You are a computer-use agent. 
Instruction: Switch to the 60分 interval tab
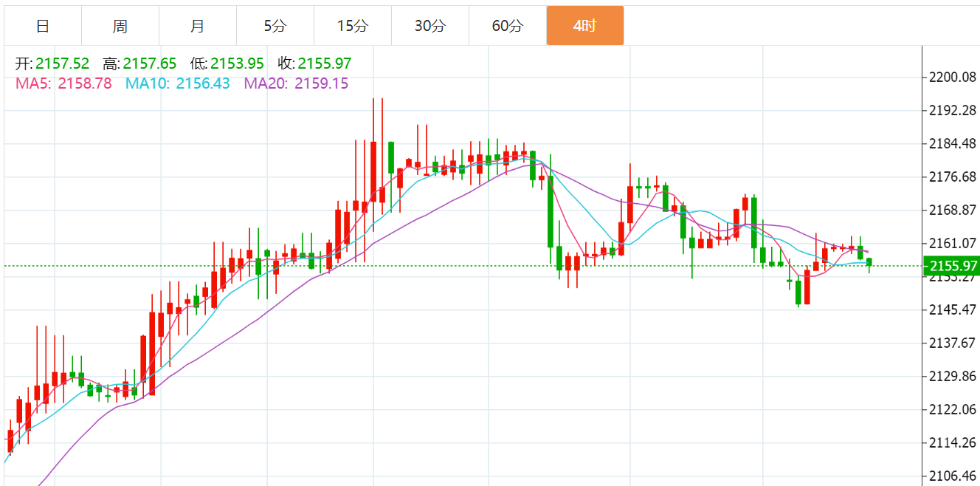[x=508, y=26]
